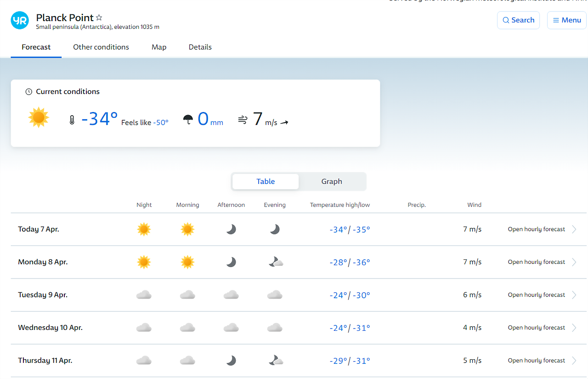Click Monday 8 Apr. evening cloudy moon icon

(x=276, y=262)
